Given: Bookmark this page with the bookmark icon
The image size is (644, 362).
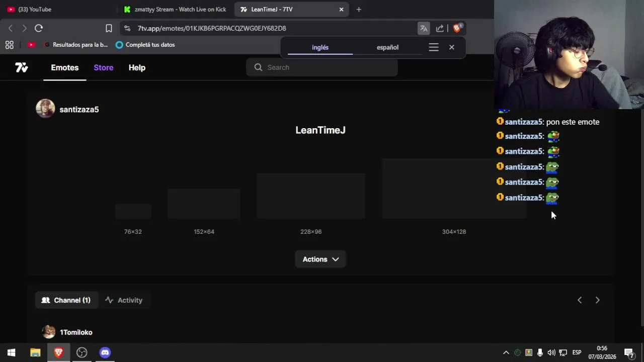Looking at the screenshot, I should 109,28.
